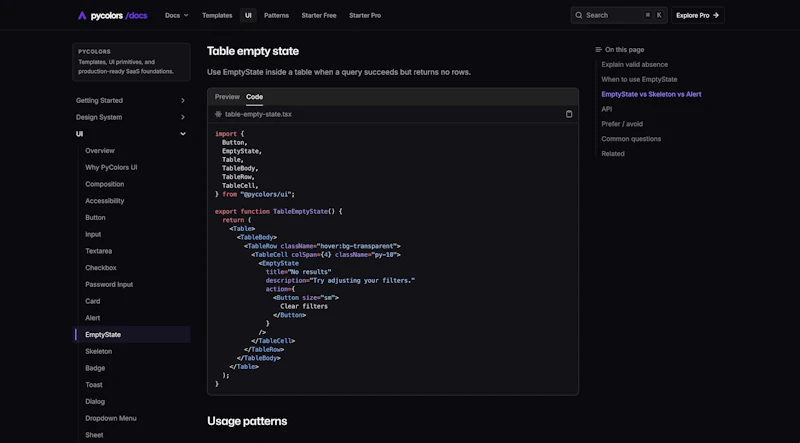This screenshot has height=443, width=800.
Task: Click the PYCOLORS sidebar info card
Action: [x=131, y=62]
